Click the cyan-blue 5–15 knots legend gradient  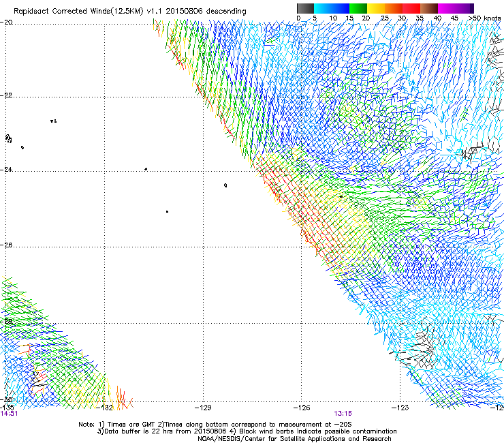point(332,8)
